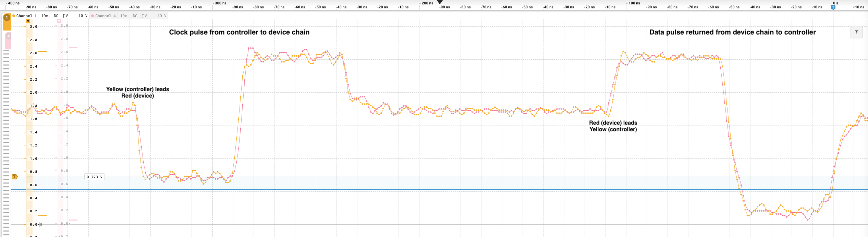The height and width of the screenshot is (237, 868).
Task: Click Channel 1 ground reference symbol
Action: pyautogui.click(x=40, y=224)
